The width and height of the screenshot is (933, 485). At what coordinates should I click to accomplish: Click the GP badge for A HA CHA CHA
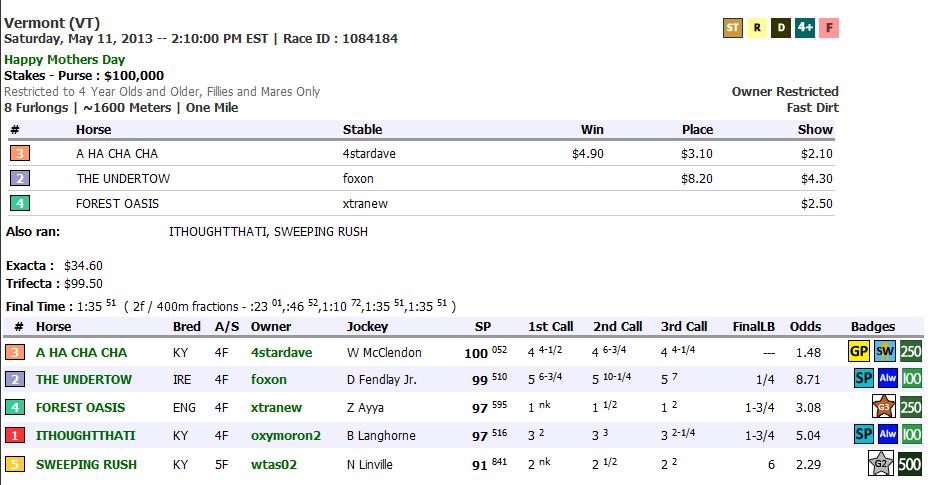[x=859, y=352]
